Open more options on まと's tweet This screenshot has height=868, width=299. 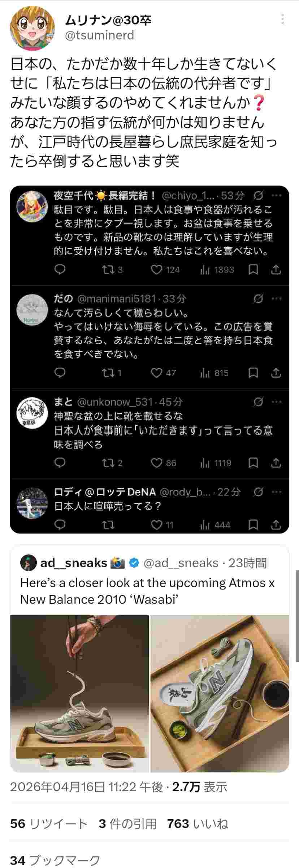click(276, 401)
